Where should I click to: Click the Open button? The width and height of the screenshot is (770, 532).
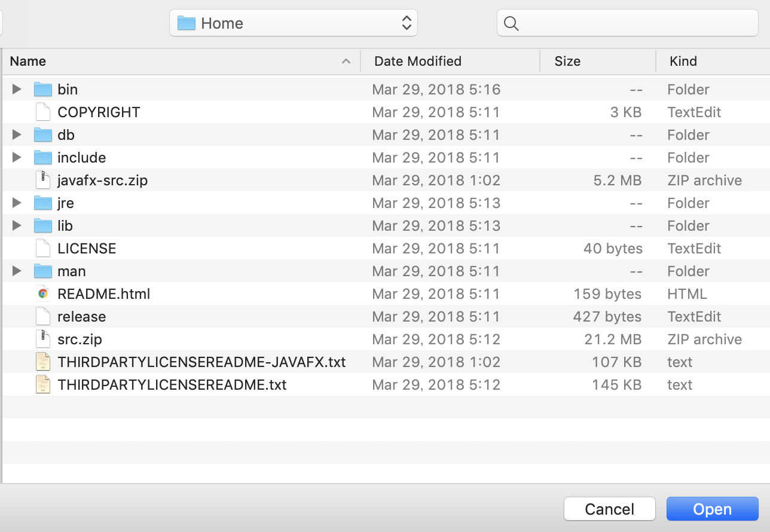712,509
